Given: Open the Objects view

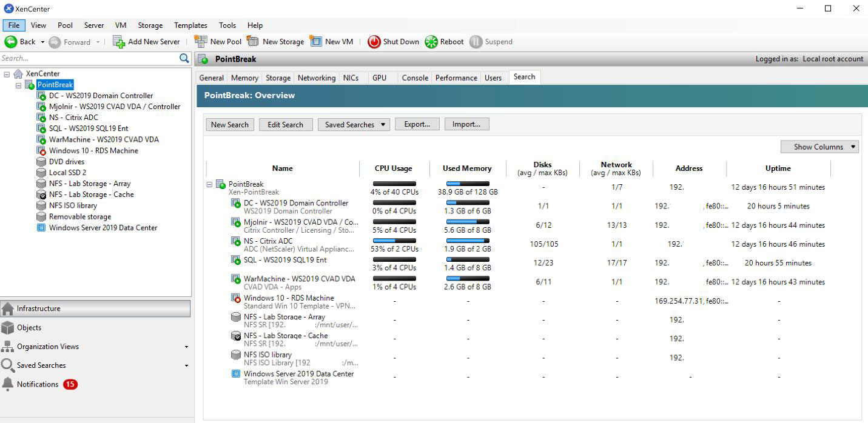Looking at the screenshot, I should (x=95, y=328).
